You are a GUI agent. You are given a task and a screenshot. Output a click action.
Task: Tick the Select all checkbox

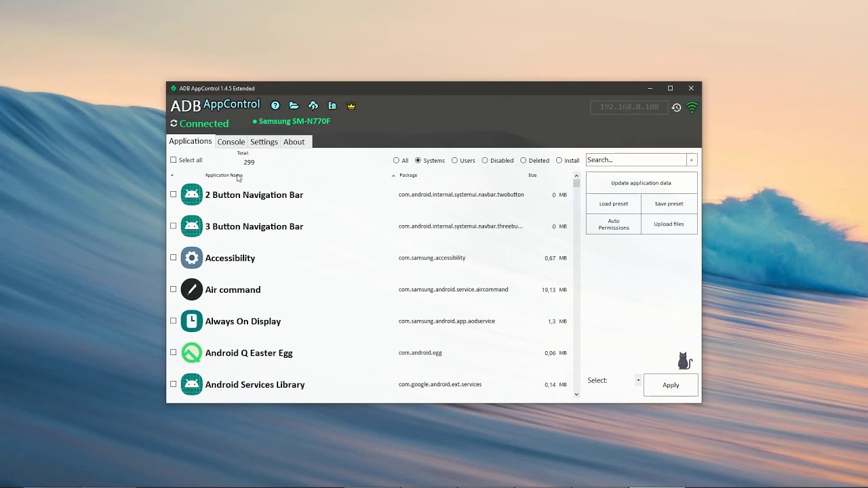click(174, 160)
